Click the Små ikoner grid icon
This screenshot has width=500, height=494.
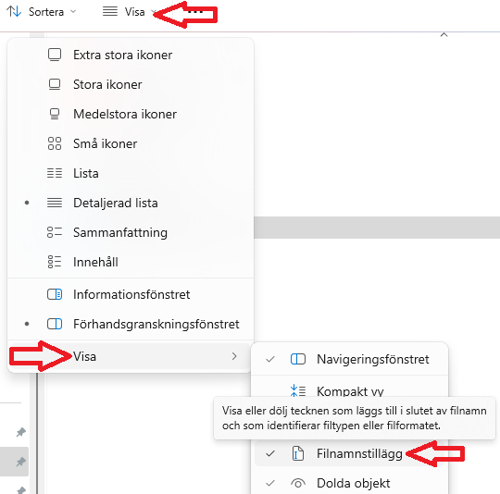click(54, 144)
